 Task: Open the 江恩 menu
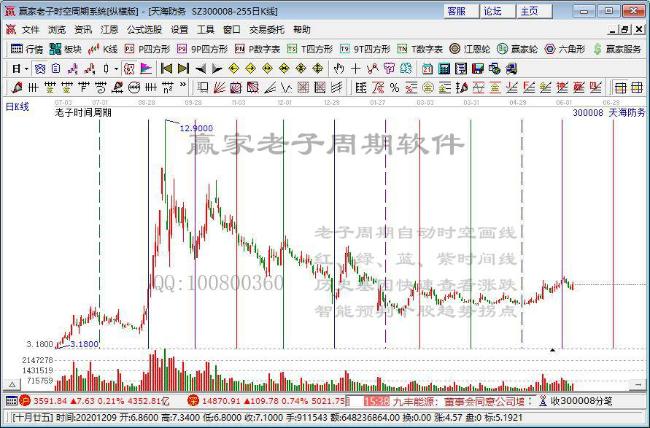(109, 30)
